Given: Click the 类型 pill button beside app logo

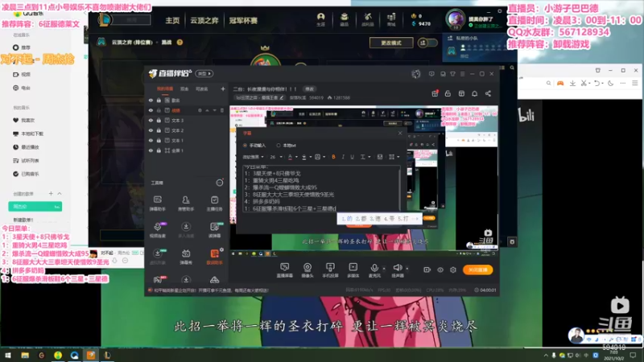Looking at the screenshot, I should [204, 73].
